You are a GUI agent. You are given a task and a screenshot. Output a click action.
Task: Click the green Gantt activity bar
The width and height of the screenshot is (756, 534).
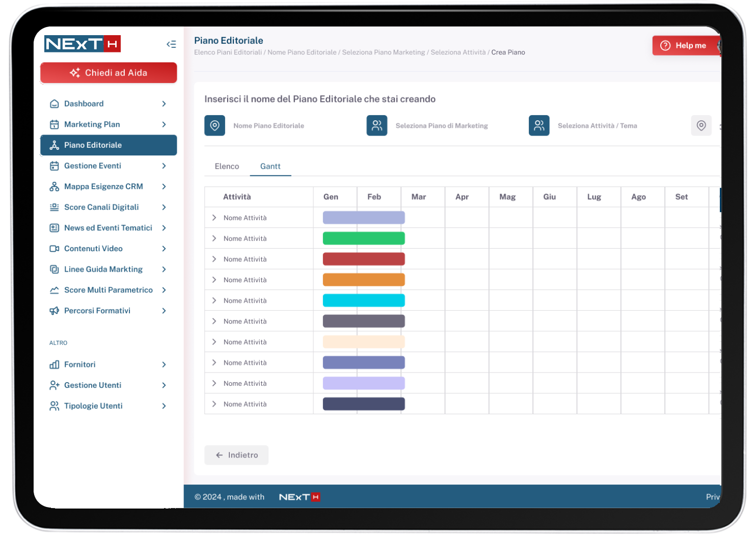(364, 238)
